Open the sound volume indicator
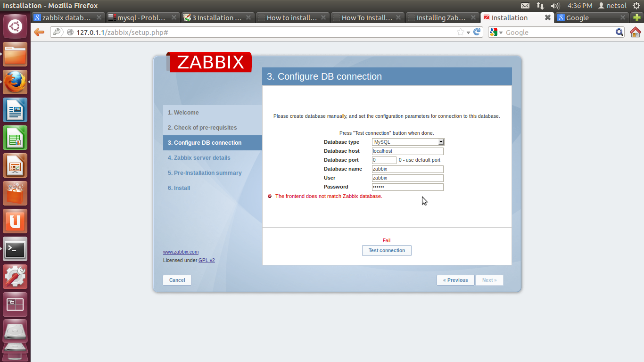This screenshot has height=362, width=644. [555, 6]
